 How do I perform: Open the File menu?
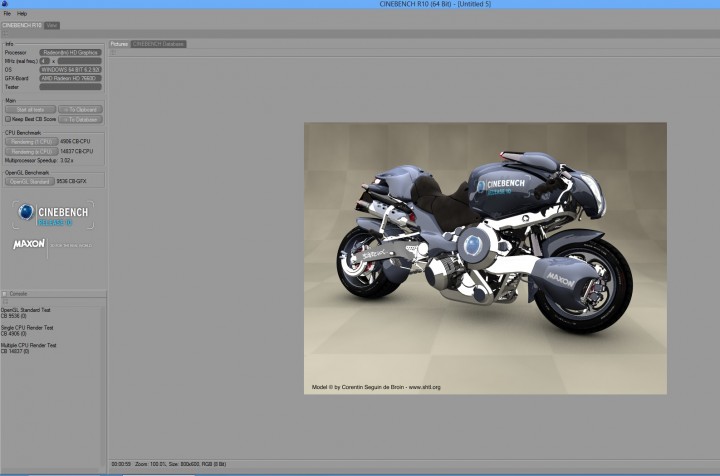click(7, 13)
